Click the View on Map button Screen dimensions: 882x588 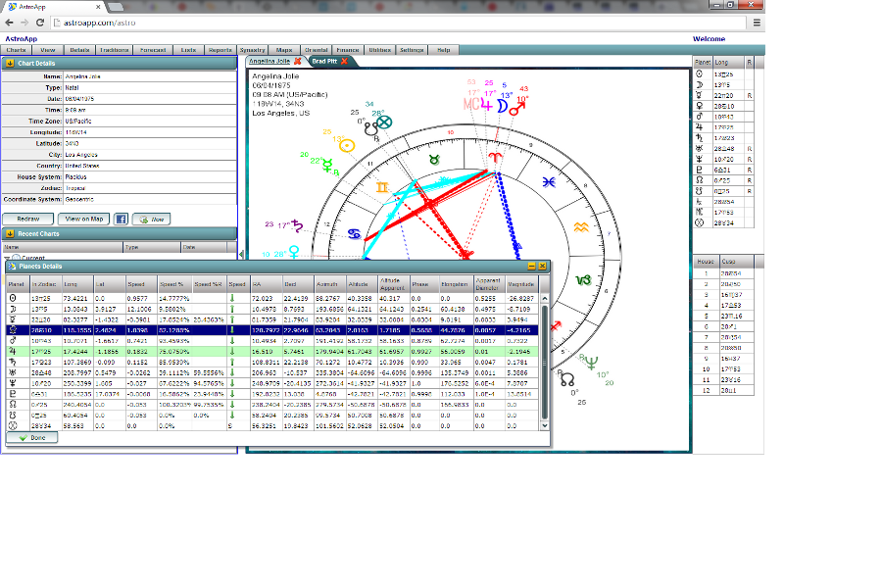[83, 219]
